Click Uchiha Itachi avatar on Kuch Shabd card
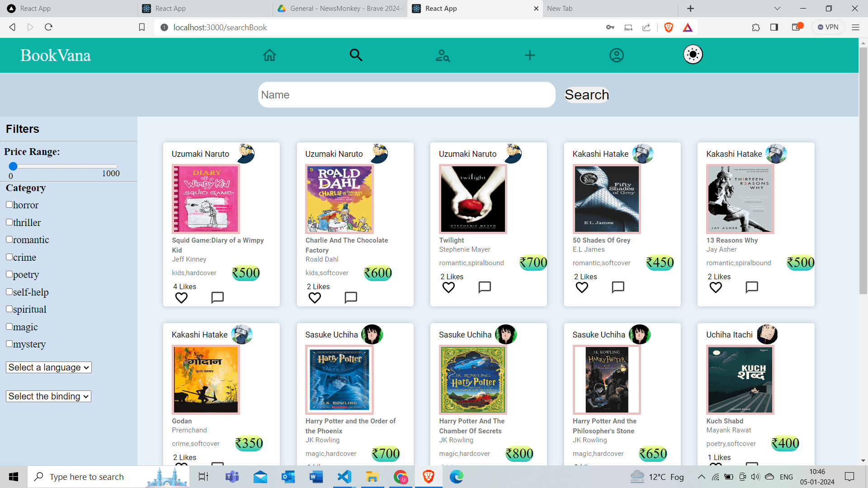The width and height of the screenshot is (868, 488). tap(767, 334)
